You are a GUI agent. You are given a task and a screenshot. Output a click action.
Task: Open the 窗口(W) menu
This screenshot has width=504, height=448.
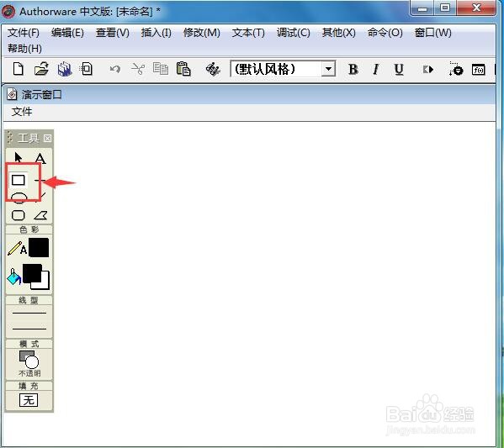[433, 33]
